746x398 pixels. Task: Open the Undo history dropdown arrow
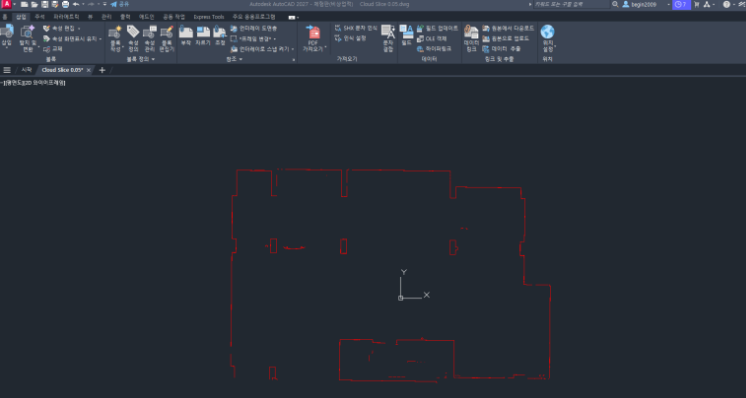pyautogui.click(x=83, y=4)
